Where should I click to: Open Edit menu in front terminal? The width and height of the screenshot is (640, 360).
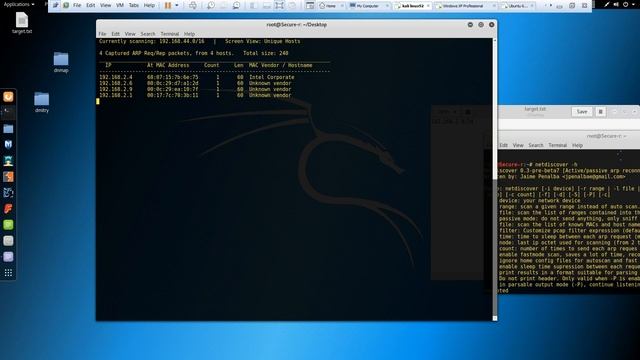(x=116, y=34)
